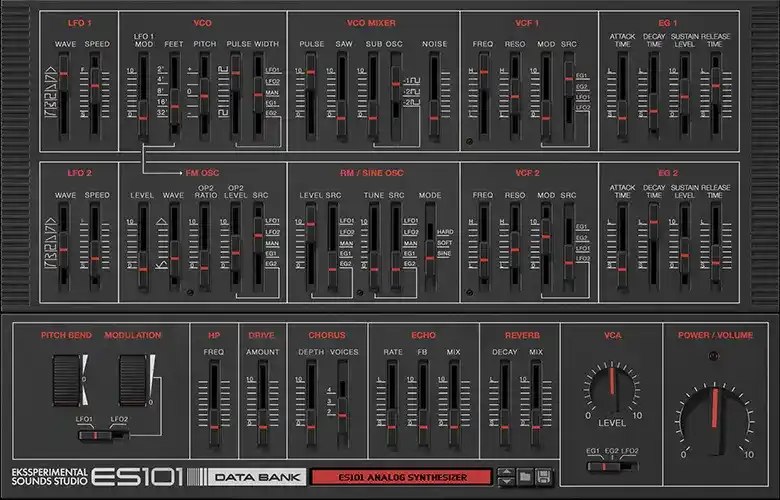Viewport: 780px width, 500px height.
Task: Click the LFO 2 WAVE selector slider
Action: pyautogui.click(x=64, y=247)
